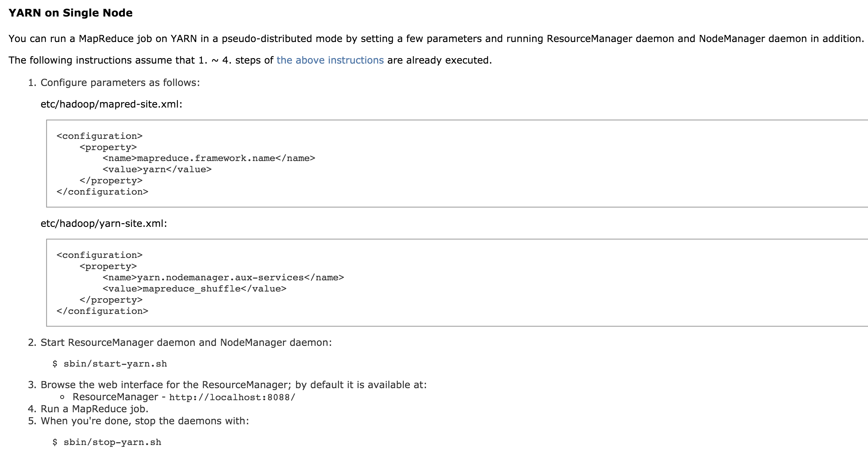The height and width of the screenshot is (452, 868).
Task: Click the 'YARN on Single Node' heading
Action: pyautogui.click(x=71, y=13)
